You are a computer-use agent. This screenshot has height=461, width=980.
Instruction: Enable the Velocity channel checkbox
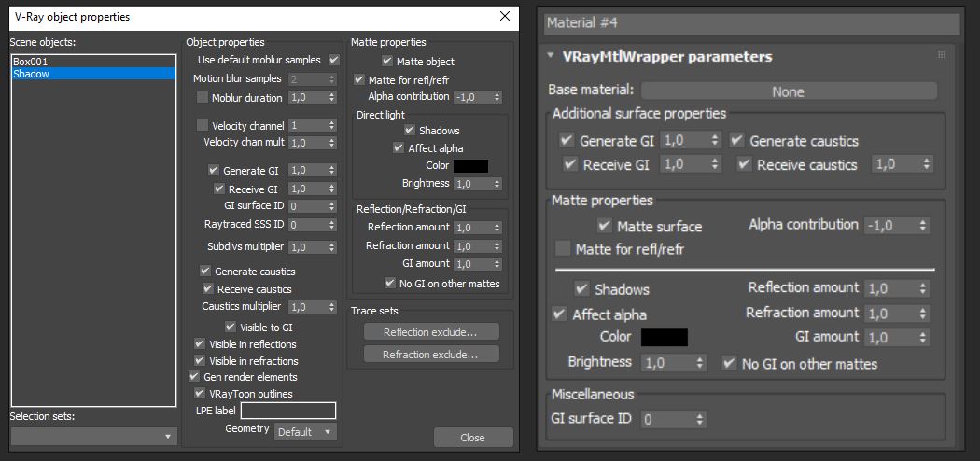[x=203, y=126]
